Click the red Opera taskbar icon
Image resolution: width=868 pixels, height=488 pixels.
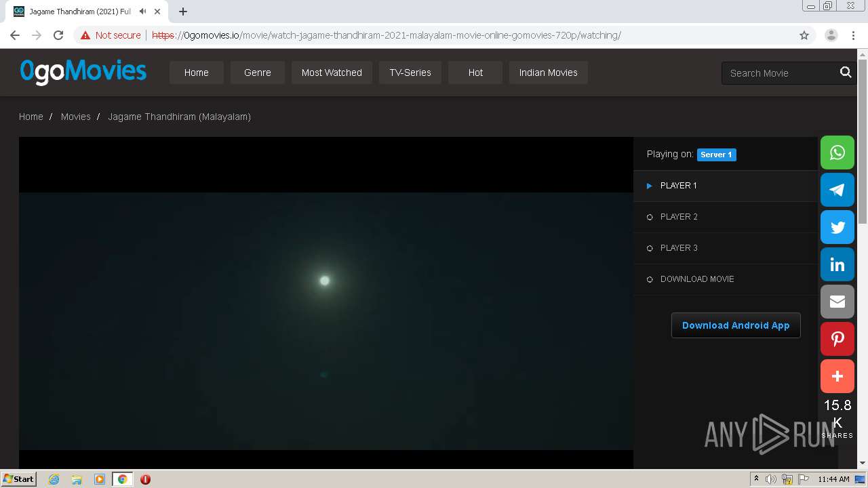[x=145, y=479]
